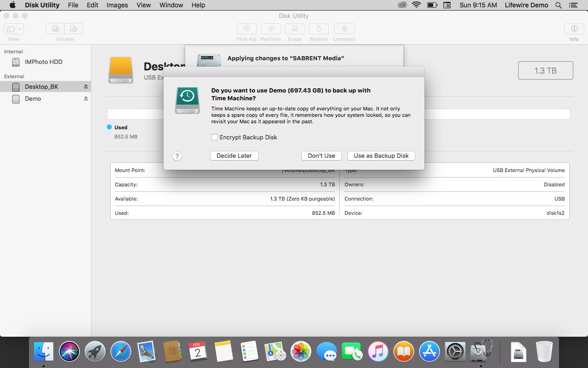
Task: Click the Erase toolbar icon
Action: pos(295,29)
